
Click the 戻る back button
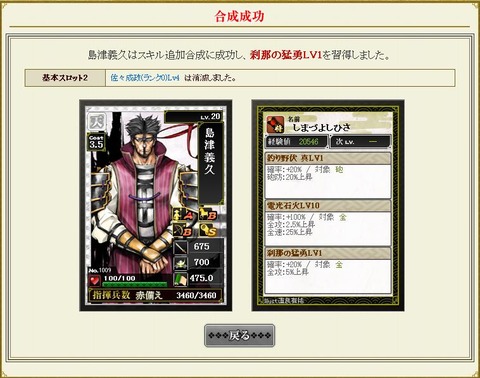tap(239, 335)
